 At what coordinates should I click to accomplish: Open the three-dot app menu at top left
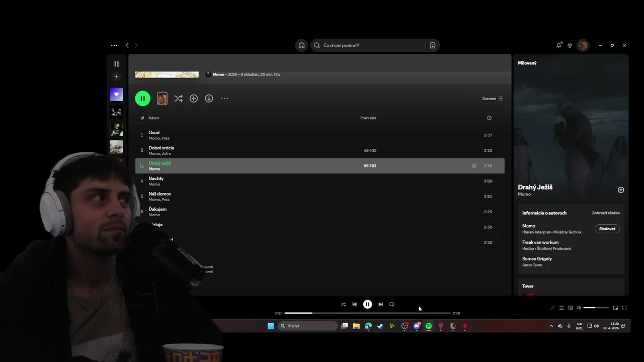point(114,45)
